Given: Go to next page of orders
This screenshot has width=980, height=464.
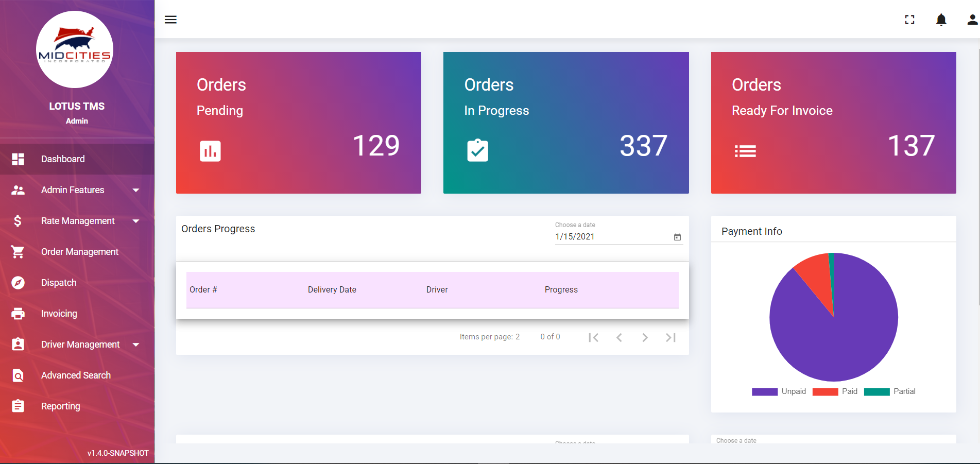Looking at the screenshot, I should pyautogui.click(x=645, y=337).
